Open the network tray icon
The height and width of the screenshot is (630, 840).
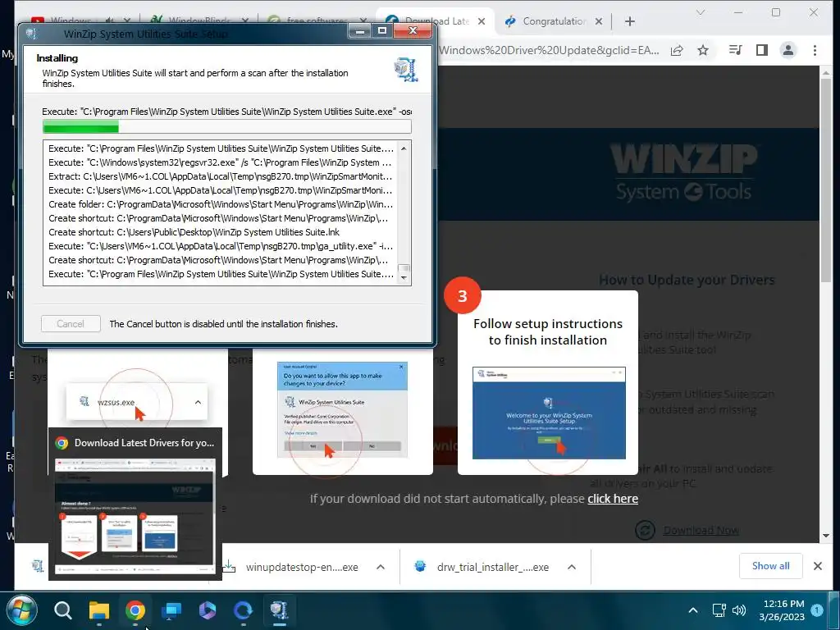(719, 610)
